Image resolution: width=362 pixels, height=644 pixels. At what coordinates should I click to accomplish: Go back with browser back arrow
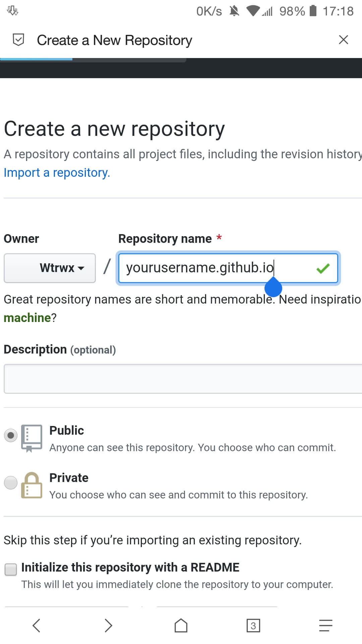[x=36, y=626]
